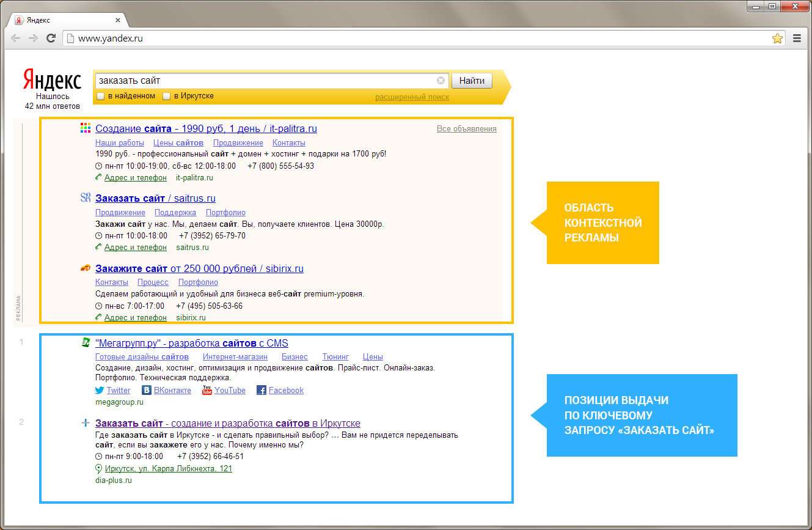Clear the search query with the X icon

pyautogui.click(x=441, y=81)
